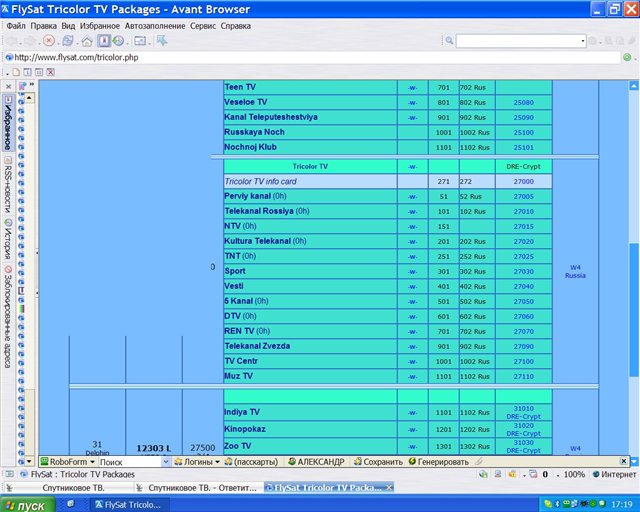Click the RoboForm Generate (Генерировать) button
Screen dimensions: 640x512
click(438, 462)
